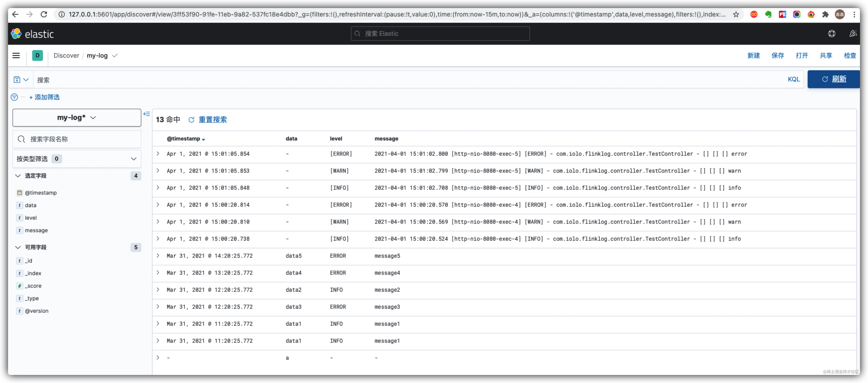Click the search field names input
868x383 pixels.
[77, 139]
